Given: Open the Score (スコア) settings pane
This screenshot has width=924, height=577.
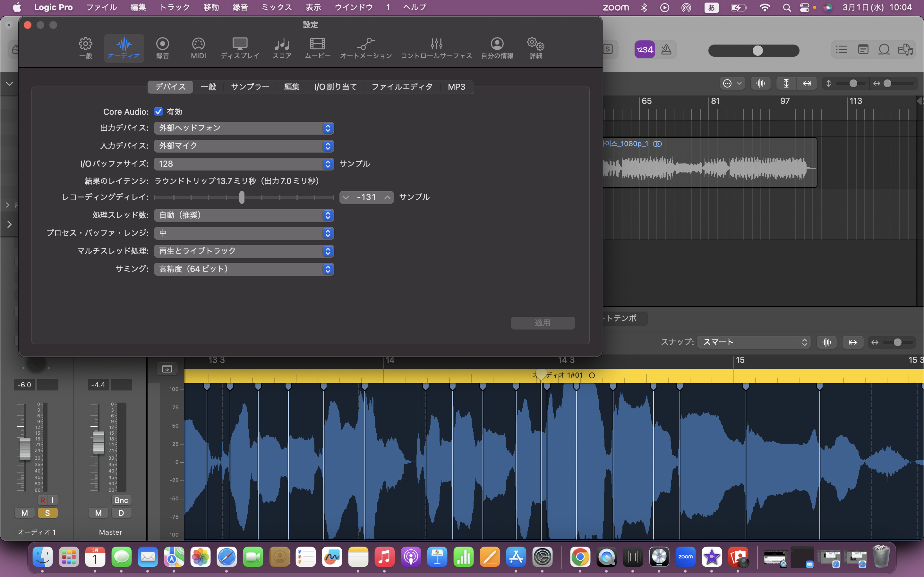Looking at the screenshot, I should click(282, 48).
